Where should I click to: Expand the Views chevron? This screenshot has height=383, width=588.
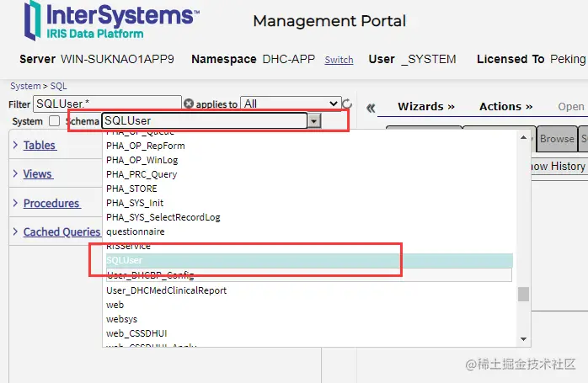[x=15, y=173]
